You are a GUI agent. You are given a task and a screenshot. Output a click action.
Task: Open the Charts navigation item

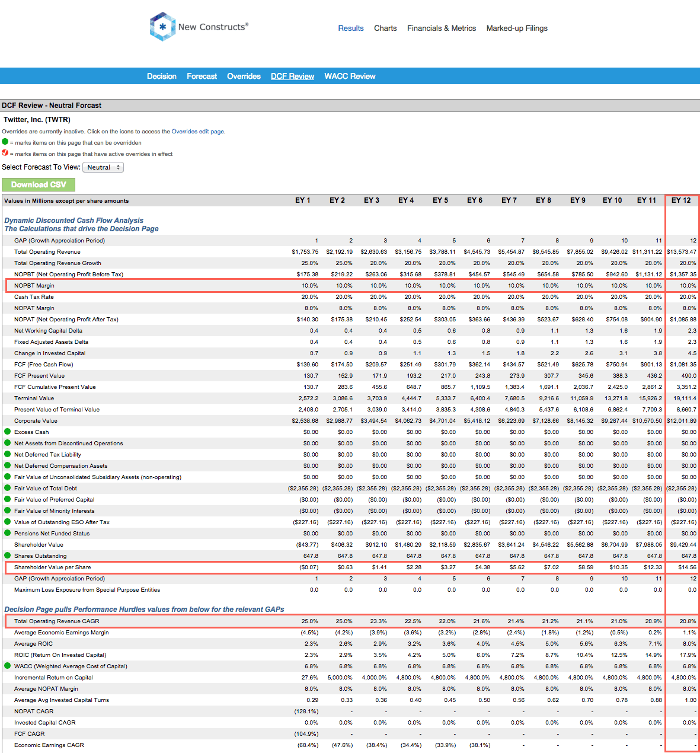click(385, 28)
